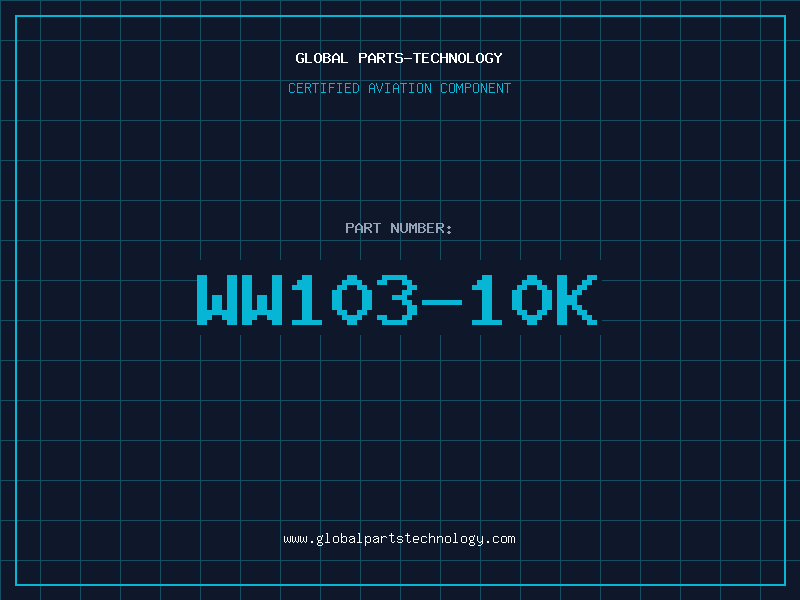Click the word PARTS in the heading
The width and height of the screenshot is (800, 600).
point(381,58)
